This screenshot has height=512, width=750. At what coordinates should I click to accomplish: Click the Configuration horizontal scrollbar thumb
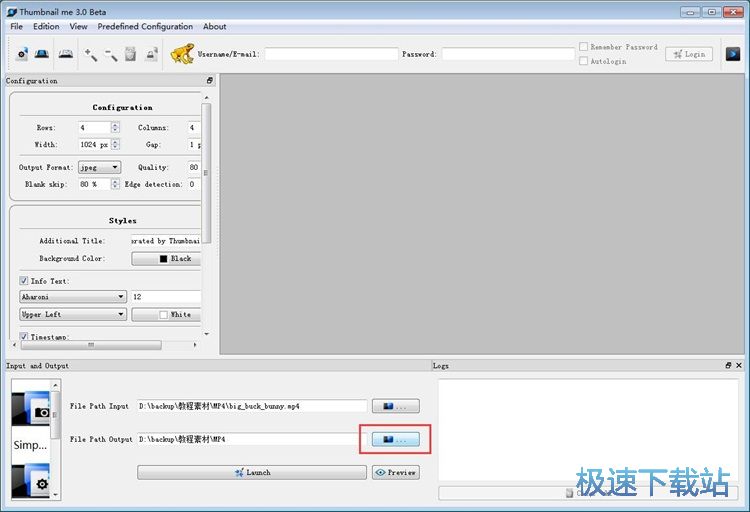pos(91,345)
